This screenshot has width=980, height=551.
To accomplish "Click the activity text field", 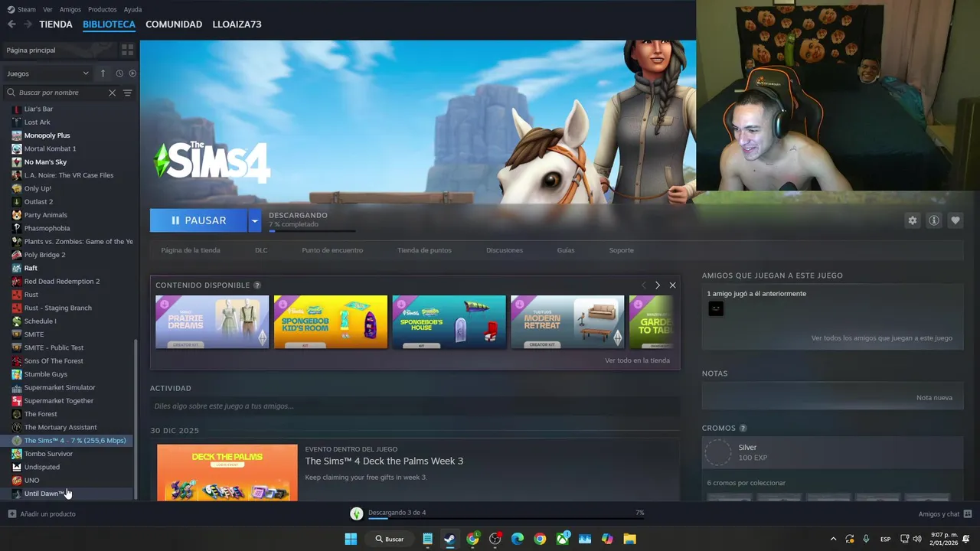I will click(x=415, y=406).
